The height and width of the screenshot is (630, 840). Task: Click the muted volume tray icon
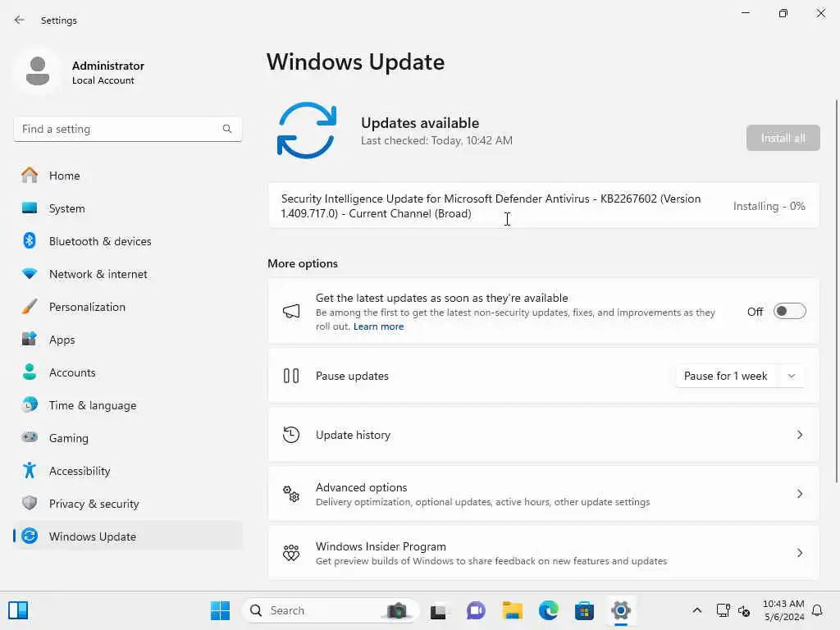coord(744,610)
